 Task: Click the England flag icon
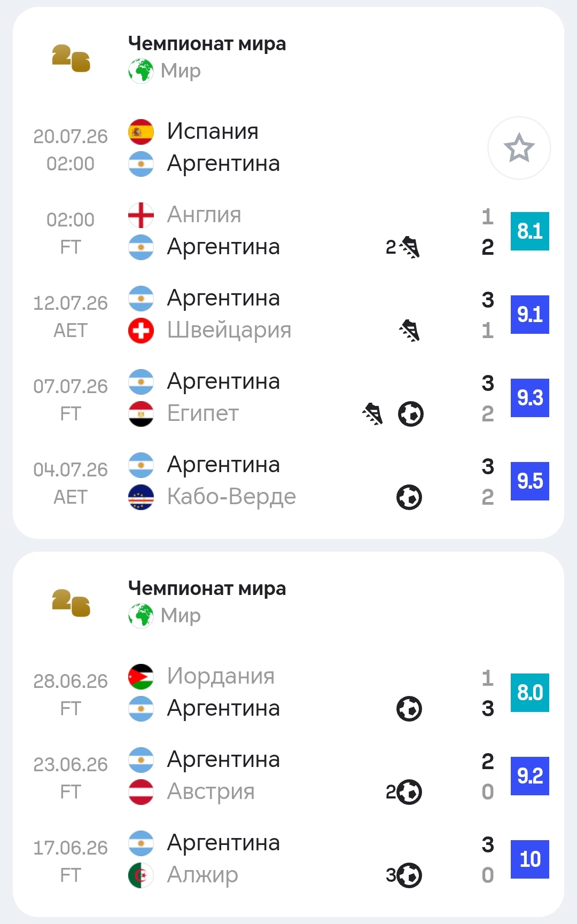pyautogui.click(x=141, y=215)
